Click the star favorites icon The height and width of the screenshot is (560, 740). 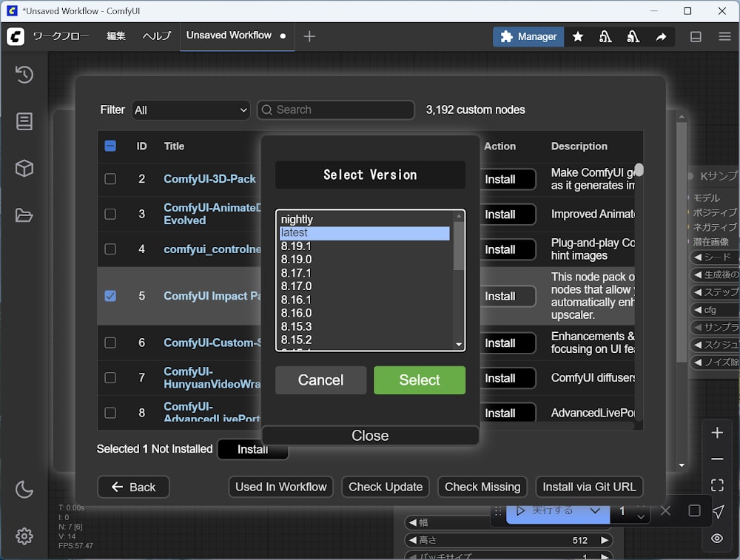(578, 36)
